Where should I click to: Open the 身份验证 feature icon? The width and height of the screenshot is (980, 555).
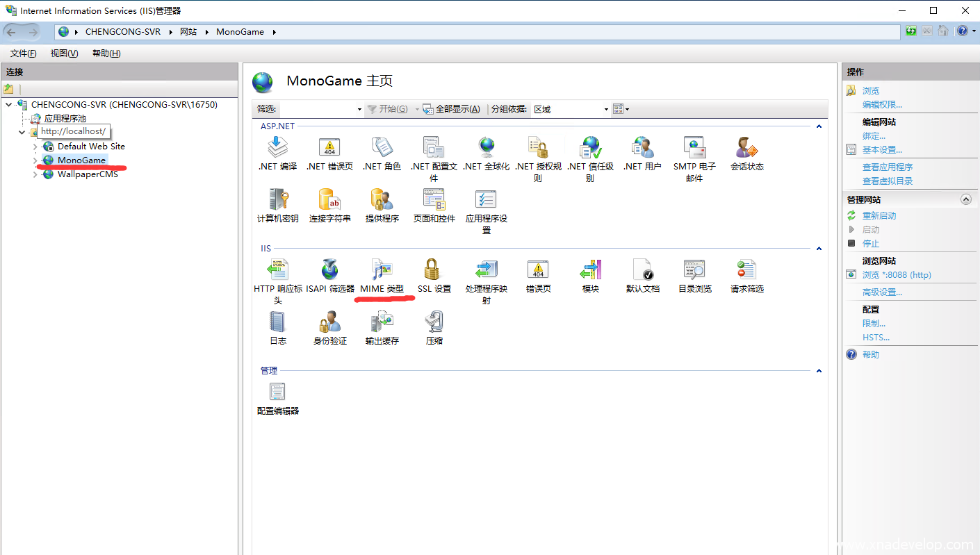point(329,322)
